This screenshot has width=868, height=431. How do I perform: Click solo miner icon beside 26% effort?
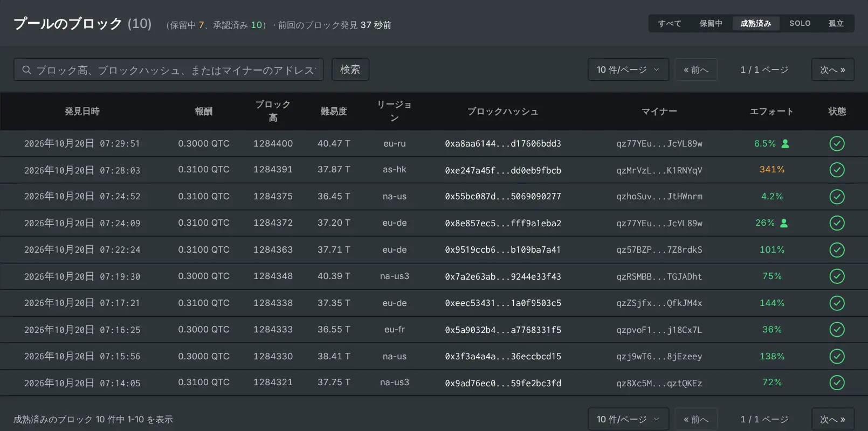pyautogui.click(x=784, y=223)
